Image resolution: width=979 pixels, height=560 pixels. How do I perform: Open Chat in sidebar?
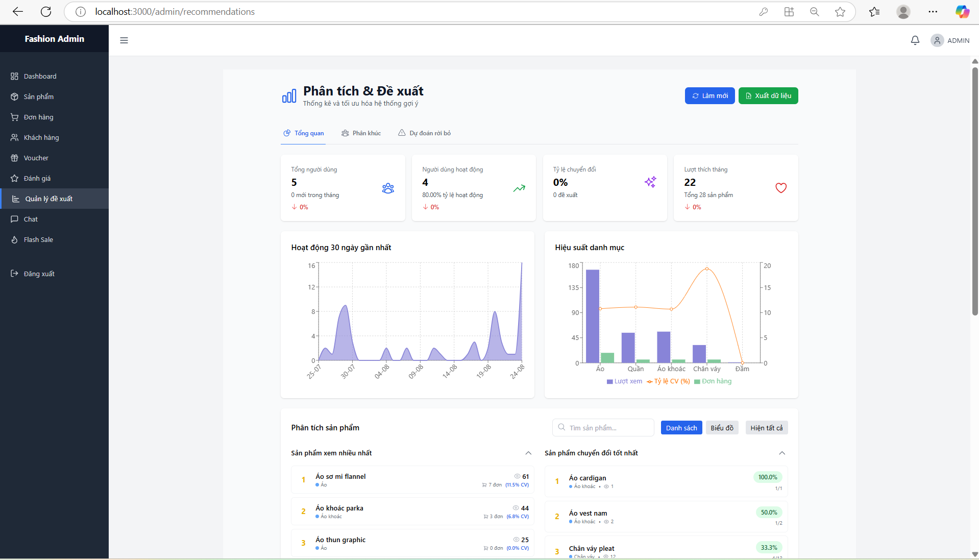(54, 219)
